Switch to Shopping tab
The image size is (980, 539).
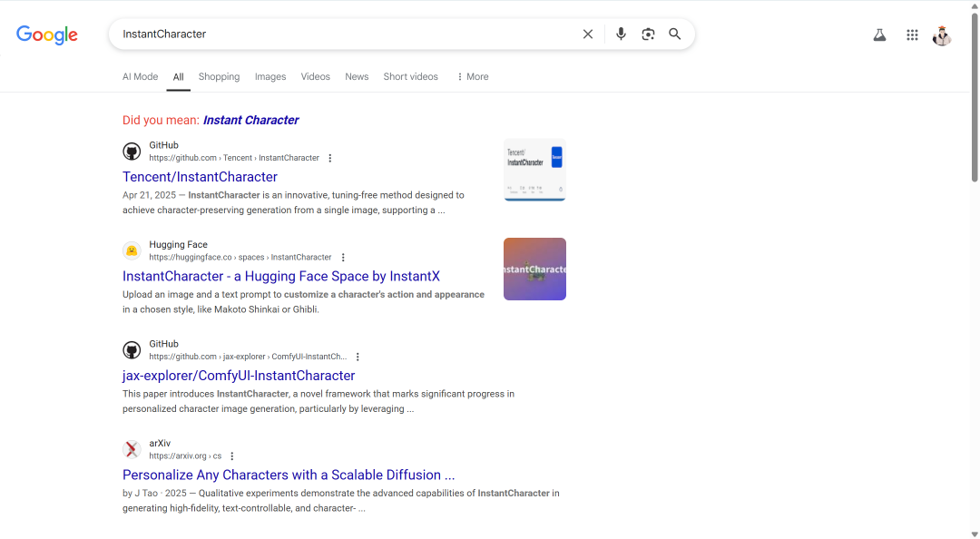[219, 77]
